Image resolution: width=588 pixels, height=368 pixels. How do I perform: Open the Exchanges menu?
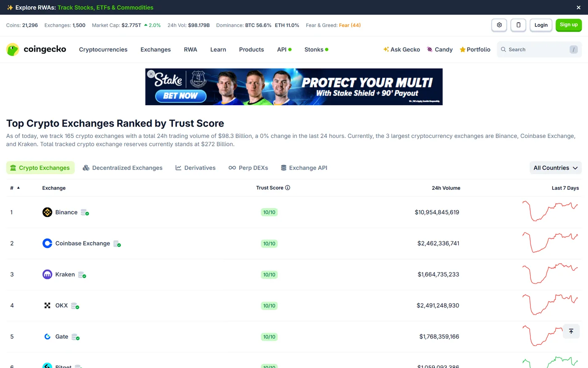click(156, 49)
